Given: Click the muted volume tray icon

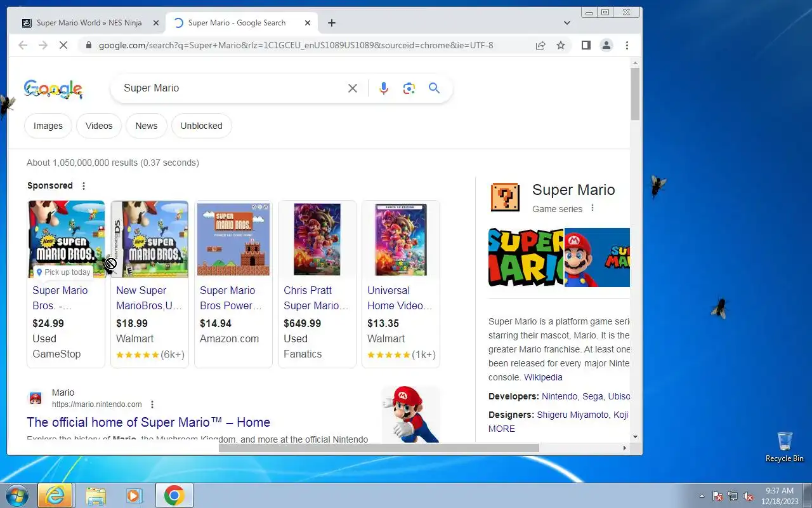Looking at the screenshot, I should pos(749,496).
